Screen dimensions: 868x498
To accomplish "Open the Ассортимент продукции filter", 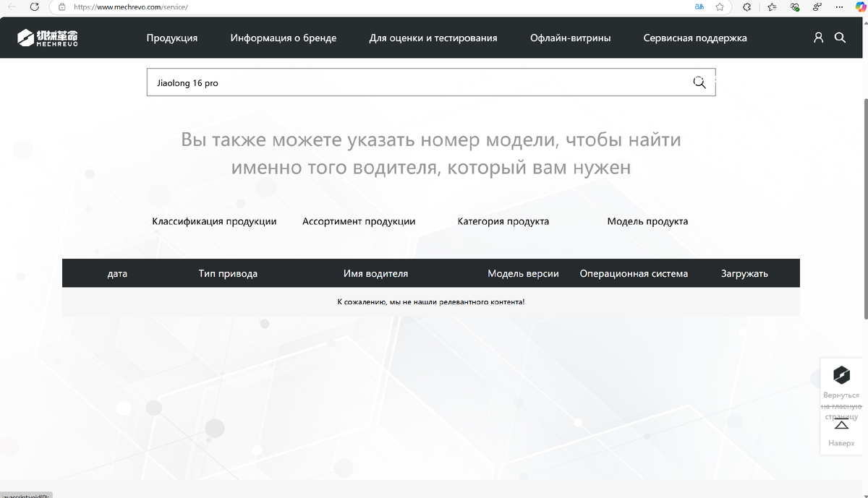I will point(359,221).
